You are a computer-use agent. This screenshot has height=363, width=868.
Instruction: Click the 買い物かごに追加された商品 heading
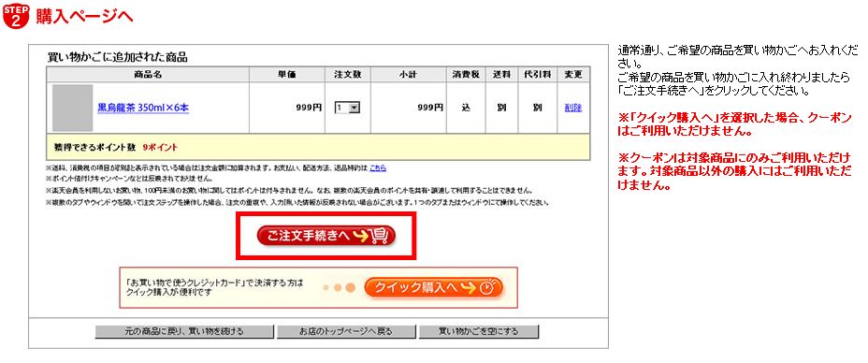click(117, 57)
